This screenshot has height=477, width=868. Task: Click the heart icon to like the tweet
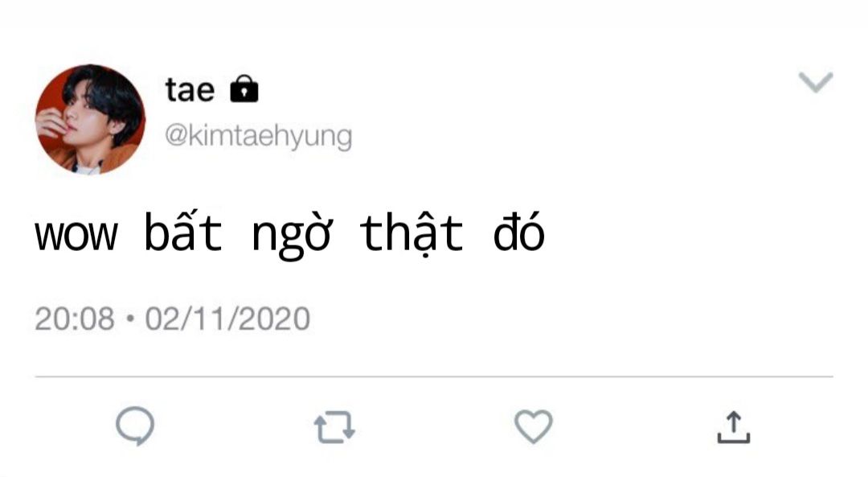click(x=533, y=427)
